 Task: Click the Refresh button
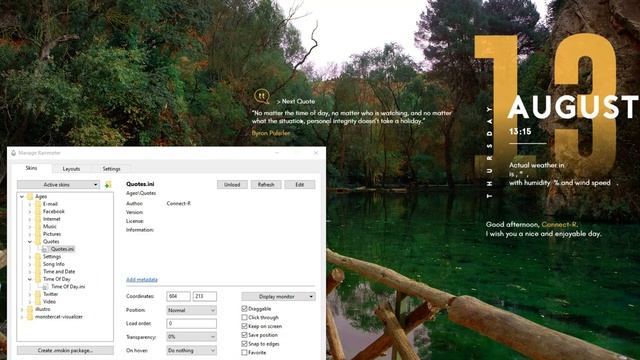pyautogui.click(x=266, y=184)
